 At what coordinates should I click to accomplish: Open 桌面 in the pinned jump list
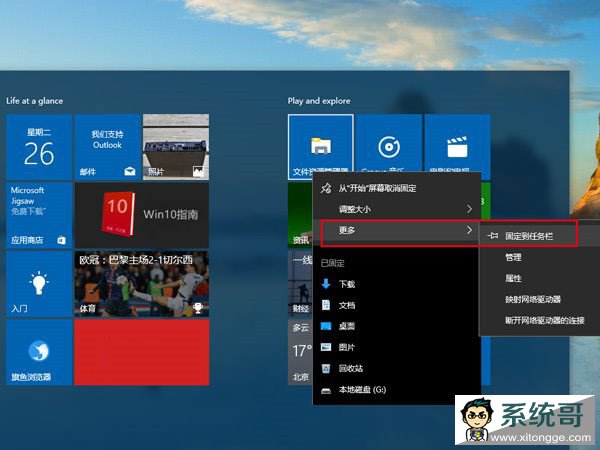(x=397, y=326)
